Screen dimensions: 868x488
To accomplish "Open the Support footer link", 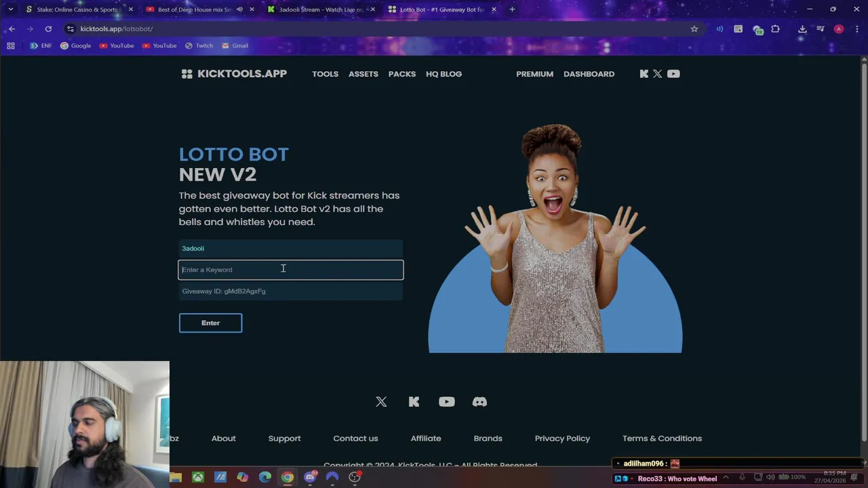I will [x=284, y=439].
